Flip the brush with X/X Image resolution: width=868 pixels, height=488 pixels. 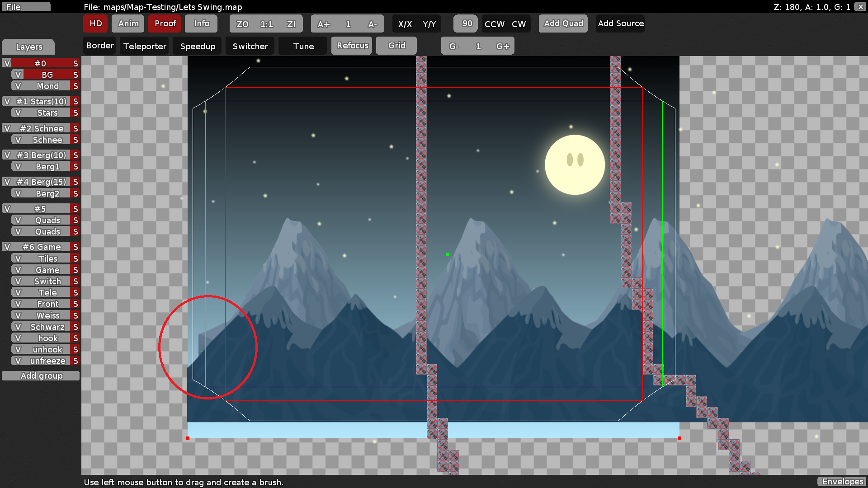[x=406, y=24]
